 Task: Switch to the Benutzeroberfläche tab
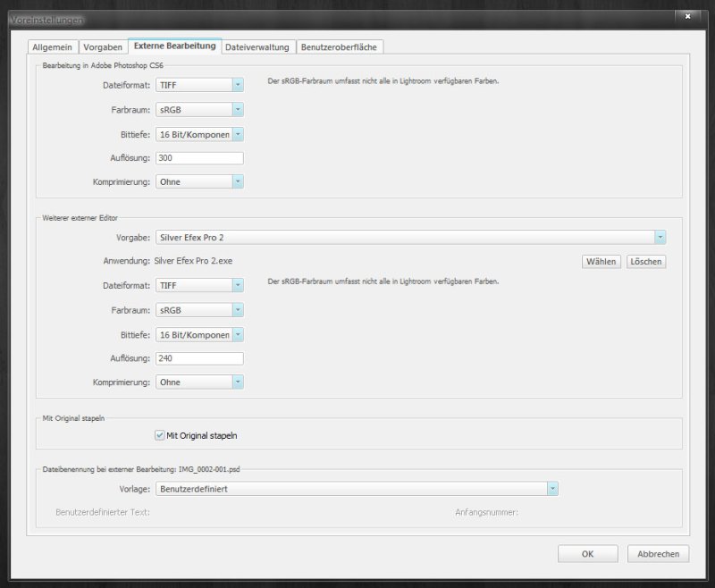pos(341,46)
